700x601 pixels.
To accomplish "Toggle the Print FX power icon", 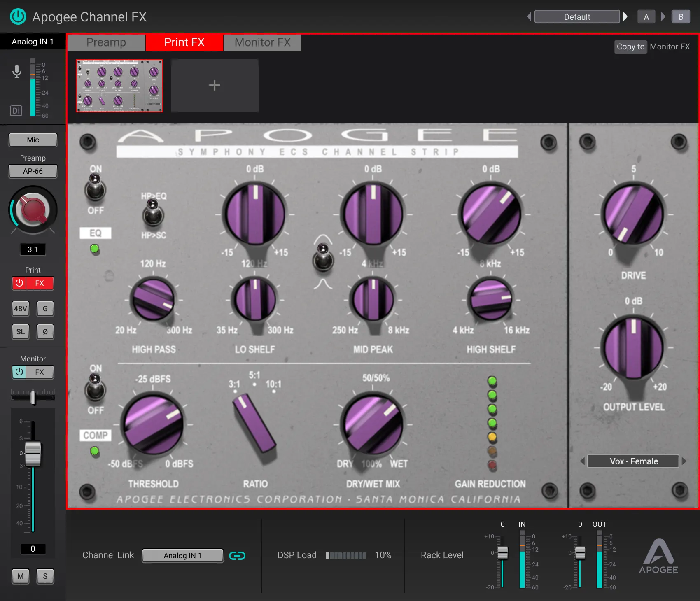I will pyautogui.click(x=19, y=283).
